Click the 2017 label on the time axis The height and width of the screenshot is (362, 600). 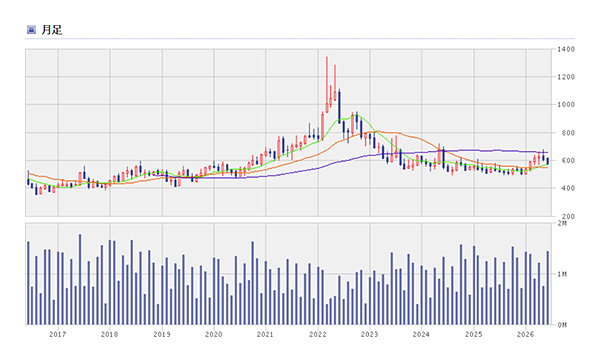coord(58,334)
